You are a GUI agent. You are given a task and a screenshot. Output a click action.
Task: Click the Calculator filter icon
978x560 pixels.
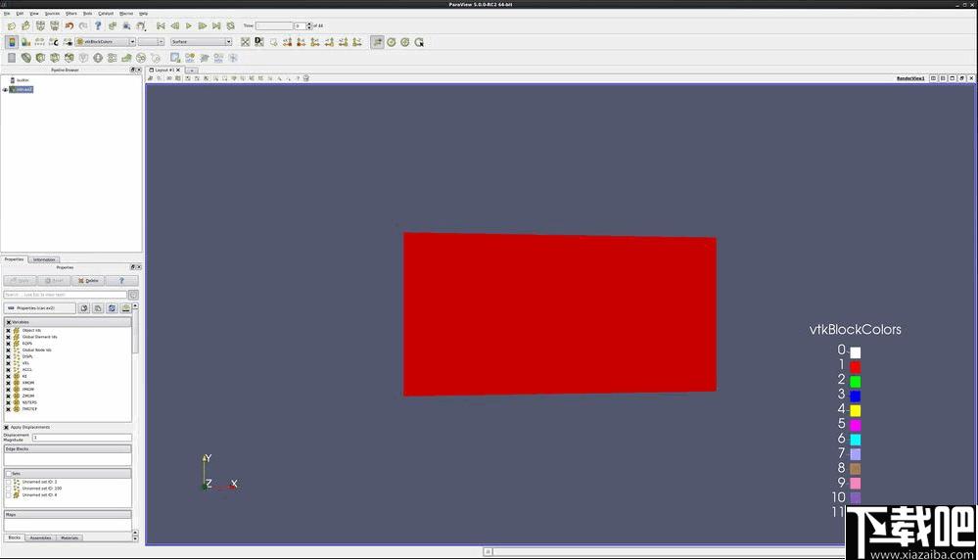11,58
